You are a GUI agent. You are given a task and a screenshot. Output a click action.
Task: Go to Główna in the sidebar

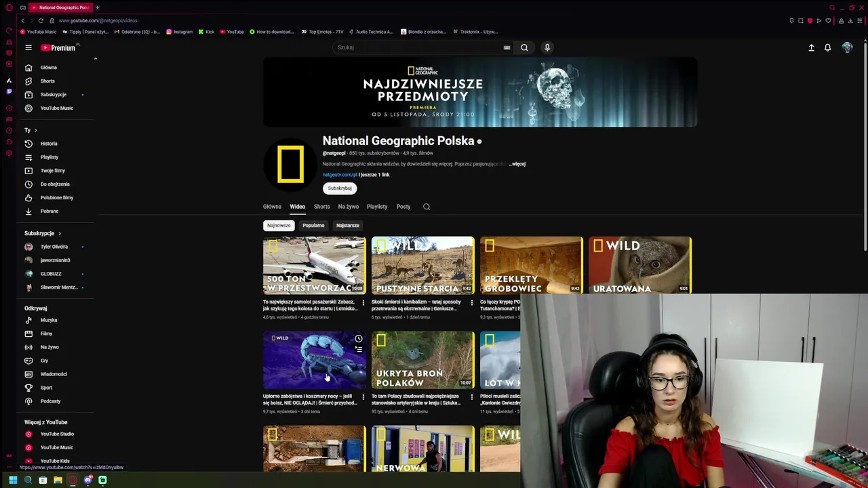(48, 67)
